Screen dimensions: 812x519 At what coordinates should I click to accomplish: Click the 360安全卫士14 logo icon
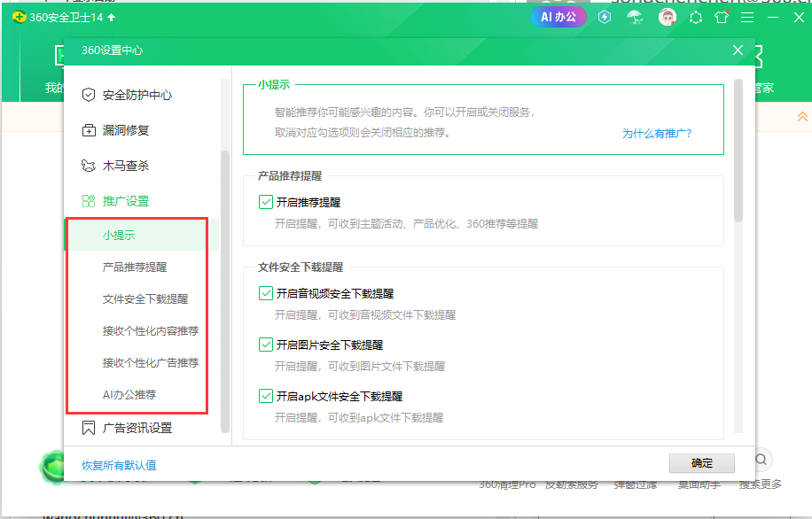pyautogui.click(x=20, y=17)
